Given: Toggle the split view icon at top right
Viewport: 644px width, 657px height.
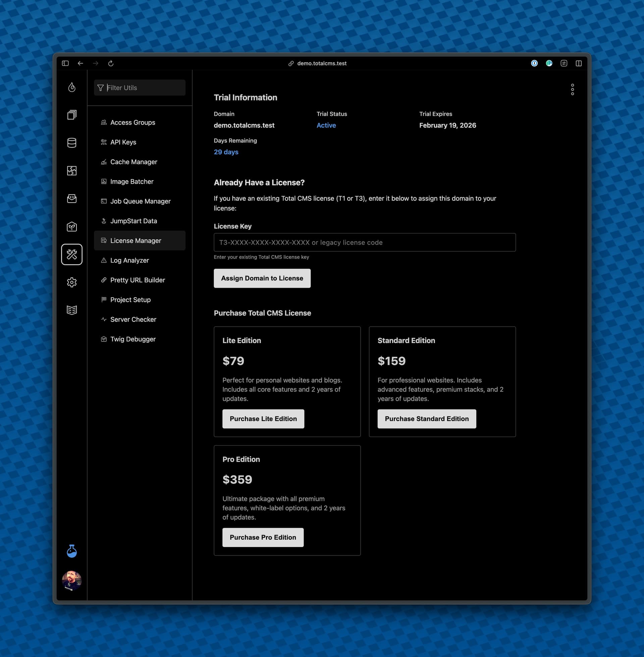Looking at the screenshot, I should pyautogui.click(x=579, y=63).
